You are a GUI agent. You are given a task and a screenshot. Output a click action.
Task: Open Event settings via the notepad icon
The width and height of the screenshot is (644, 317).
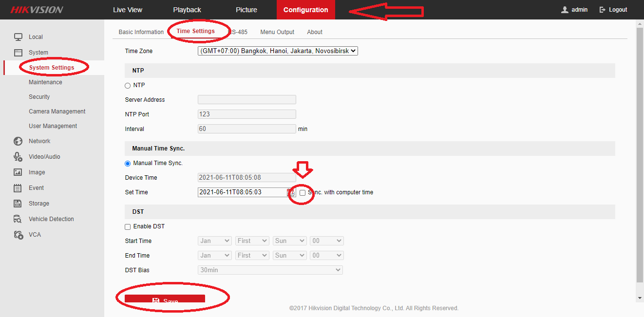click(18, 188)
